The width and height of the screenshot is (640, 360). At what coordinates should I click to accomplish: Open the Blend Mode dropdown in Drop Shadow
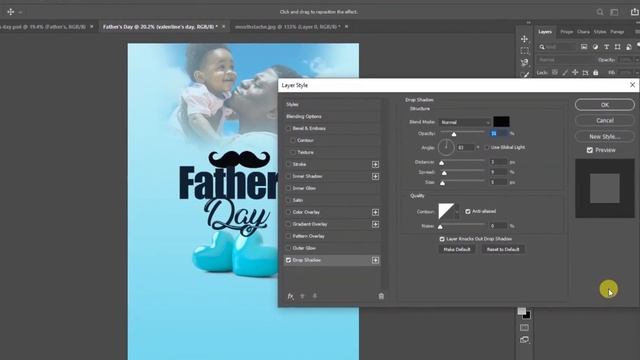click(x=464, y=122)
